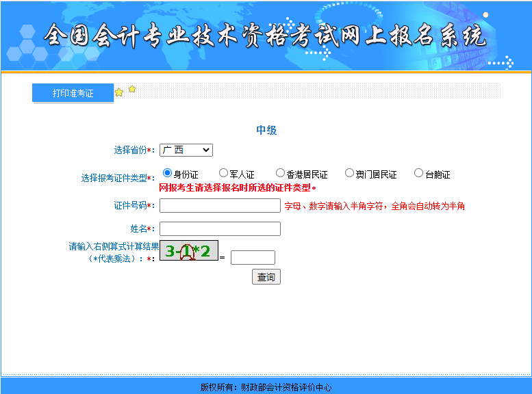This screenshot has height=394, width=532.
Task: Click the captcha result input box
Action: (x=253, y=258)
